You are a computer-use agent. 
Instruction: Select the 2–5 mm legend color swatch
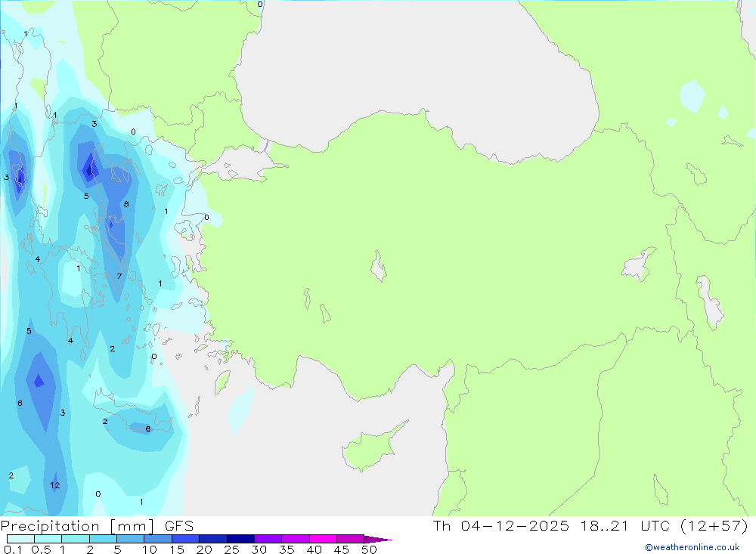103,539
